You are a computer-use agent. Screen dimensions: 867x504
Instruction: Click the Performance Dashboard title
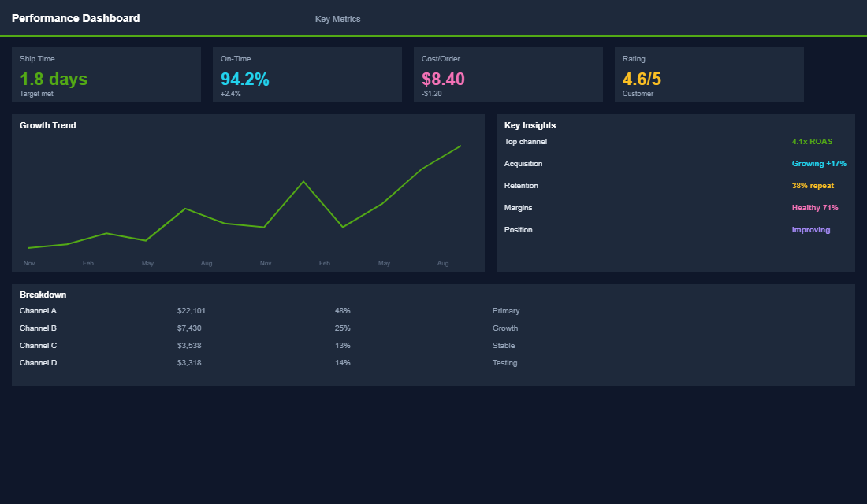[x=76, y=18]
